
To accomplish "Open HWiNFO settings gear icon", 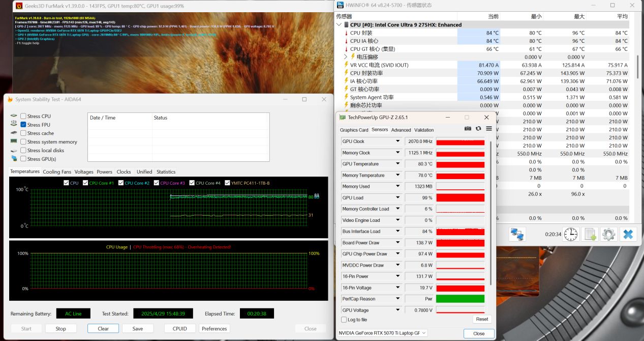I will (608, 235).
